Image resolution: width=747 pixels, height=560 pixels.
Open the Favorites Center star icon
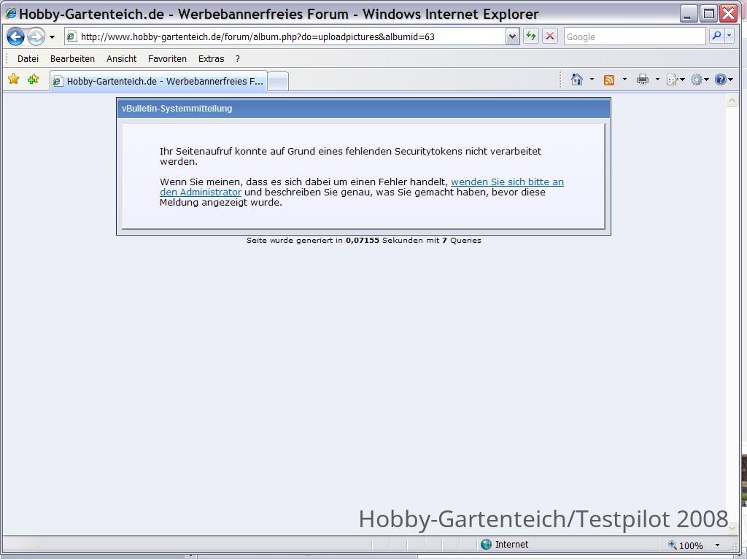coord(13,79)
